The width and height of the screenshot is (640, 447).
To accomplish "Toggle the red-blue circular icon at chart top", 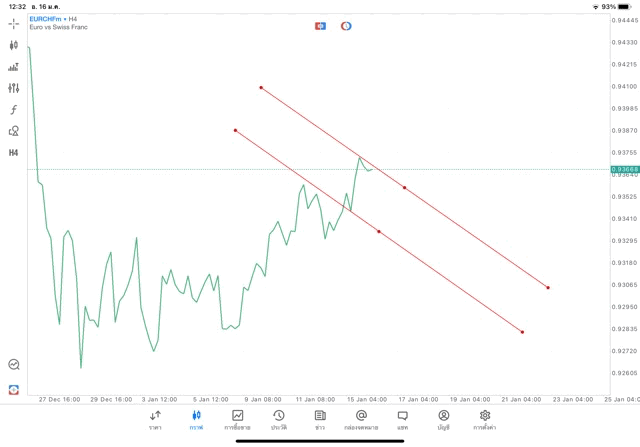I will coord(346,25).
